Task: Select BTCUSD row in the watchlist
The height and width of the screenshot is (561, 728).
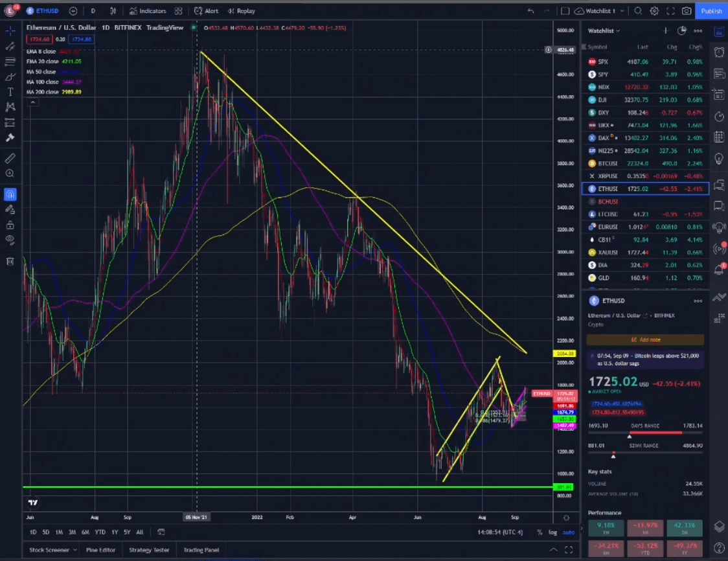Action: coord(645,163)
